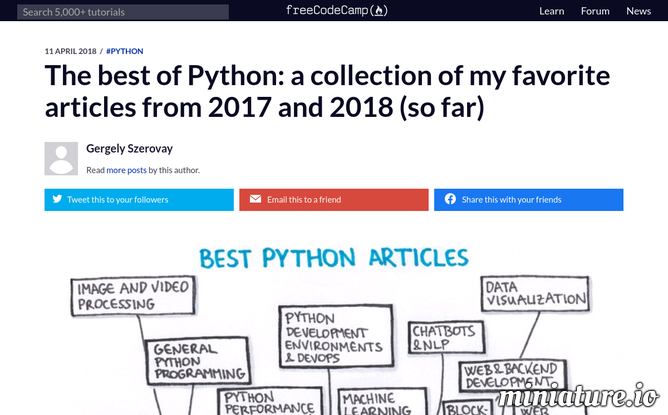Open the #PYTHON tag link
Viewport: 668px width, 415px height.
124,51
